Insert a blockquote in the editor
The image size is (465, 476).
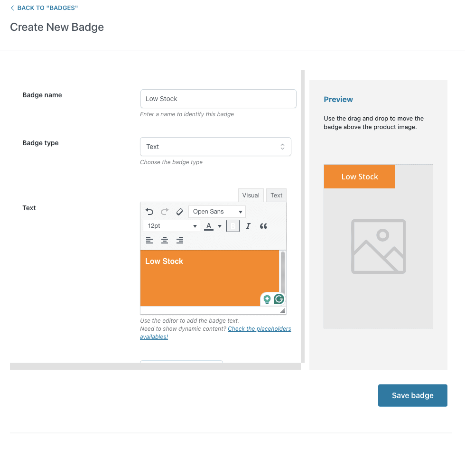(x=263, y=226)
